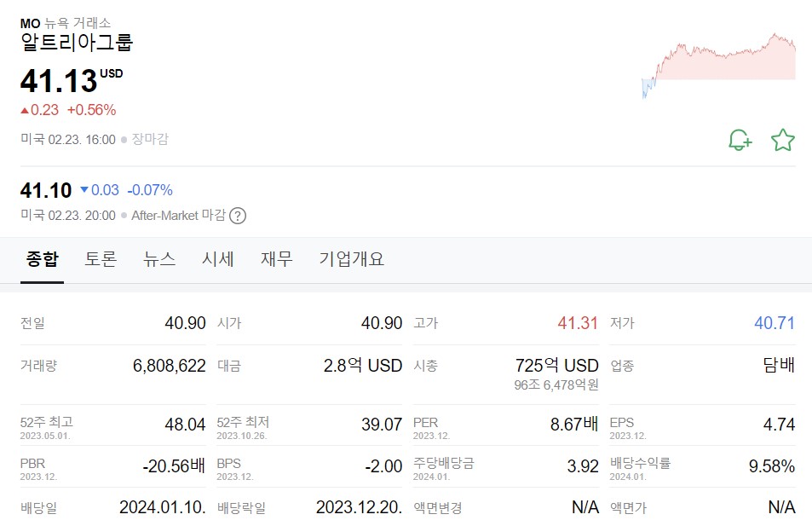Click the 액면변경 label
This screenshot has width=812, height=526.
pos(438,508)
